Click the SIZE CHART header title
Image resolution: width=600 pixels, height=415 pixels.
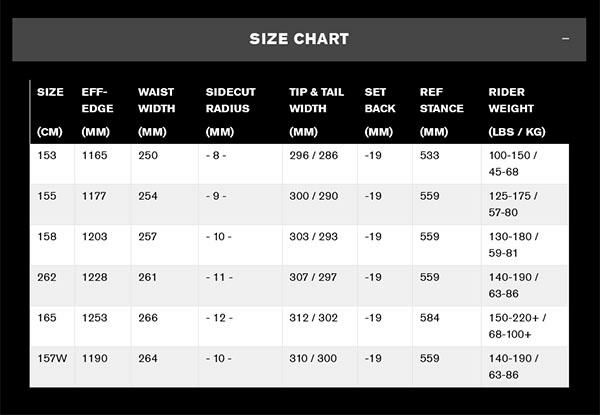[299, 39]
